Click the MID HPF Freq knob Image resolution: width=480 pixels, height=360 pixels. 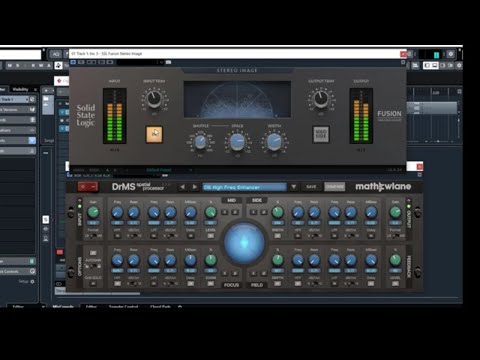tap(117, 212)
